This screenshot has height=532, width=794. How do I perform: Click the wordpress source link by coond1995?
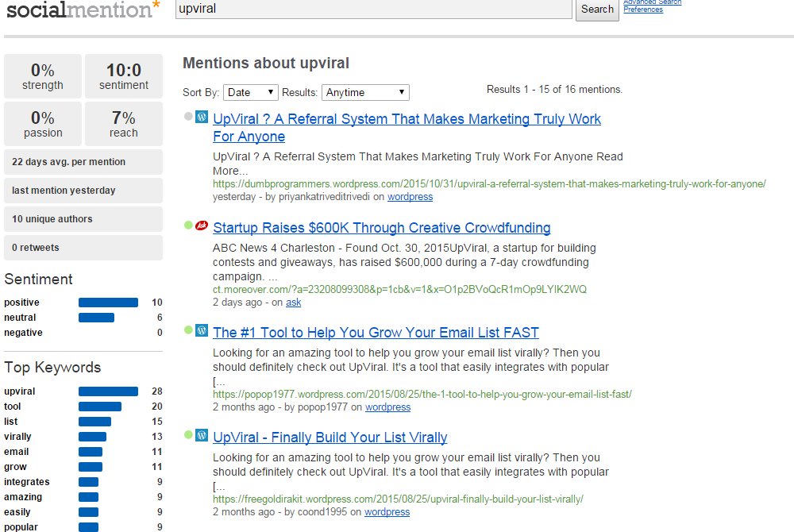(x=387, y=512)
